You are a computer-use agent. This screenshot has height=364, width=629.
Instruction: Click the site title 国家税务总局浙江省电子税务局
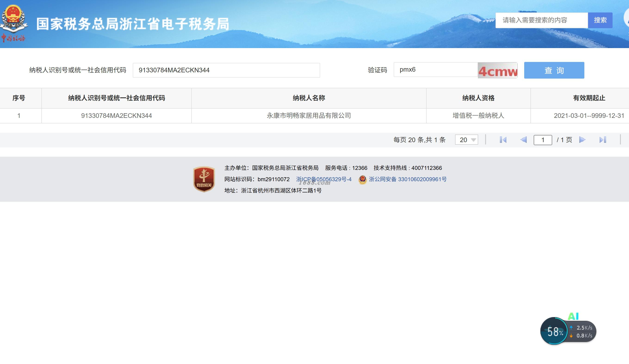coord(133,24)
